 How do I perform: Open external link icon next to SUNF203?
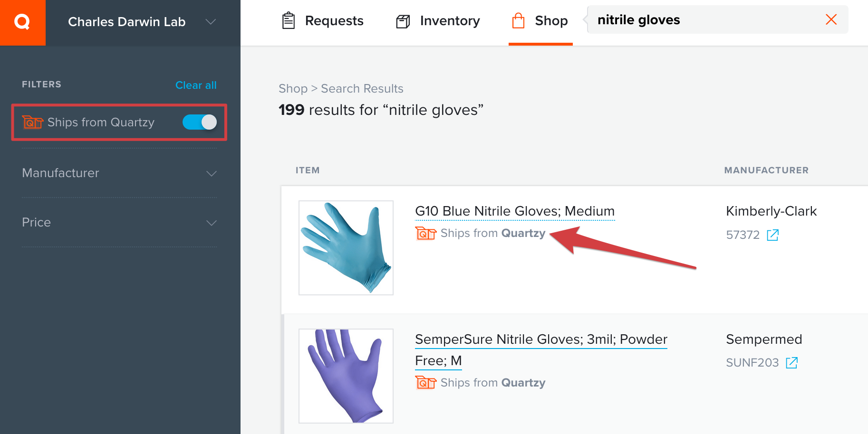click(791, 363)
